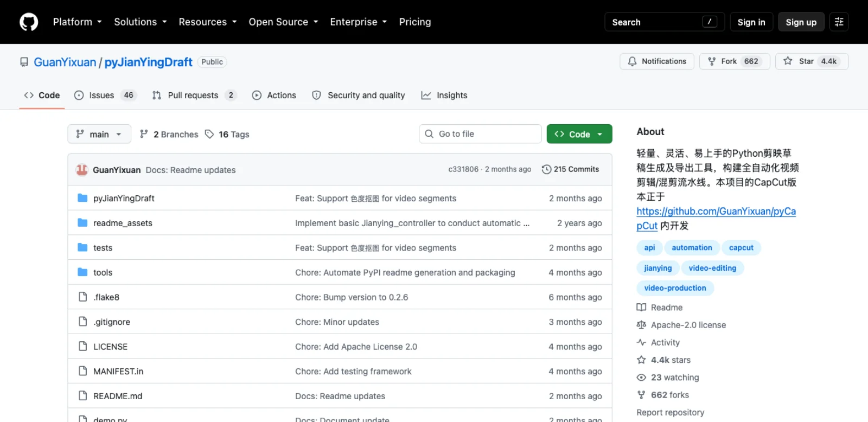This screenshot has height=422, width=868.
Task: Open the pyJianYingDraft repository title link
Action: (148, 62)
